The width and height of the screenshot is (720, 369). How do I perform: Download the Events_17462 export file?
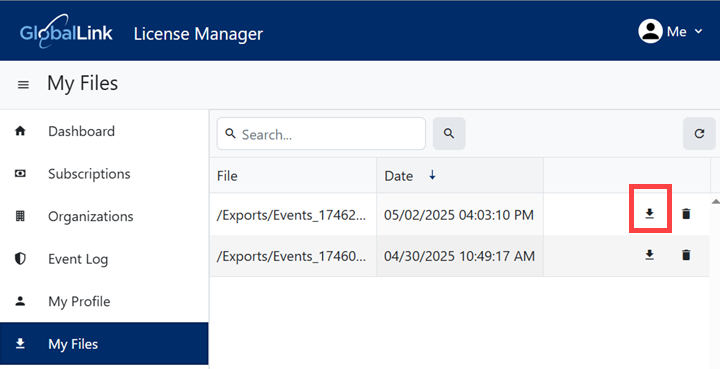point(649,213)
